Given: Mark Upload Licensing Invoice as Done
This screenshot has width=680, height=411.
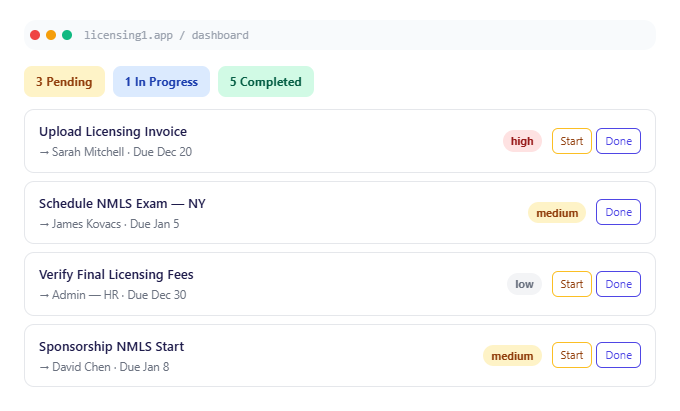Looking at the screenshot, I should coord(618,141).
